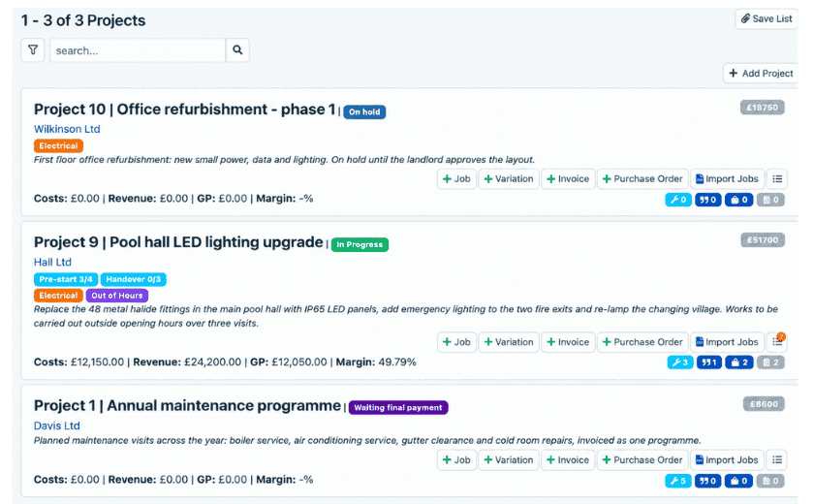Viewport: 814px width, 504px height.
Task: Click the search magnifier button
Action: click(x=237, y=50)
